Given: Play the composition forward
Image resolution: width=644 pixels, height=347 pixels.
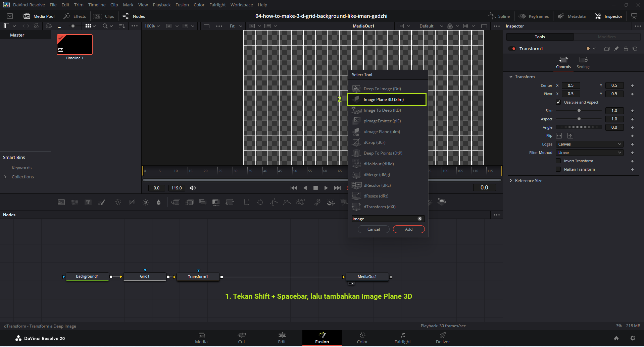Looking at the screenshot, I should pos(326,188).
